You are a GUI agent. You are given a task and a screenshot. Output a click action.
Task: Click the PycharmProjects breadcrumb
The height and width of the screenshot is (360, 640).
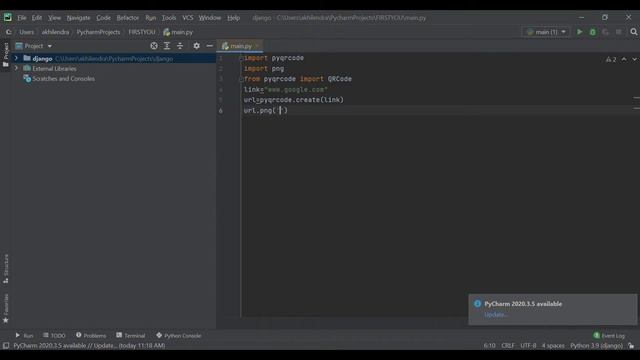click(x=98, y=32)
